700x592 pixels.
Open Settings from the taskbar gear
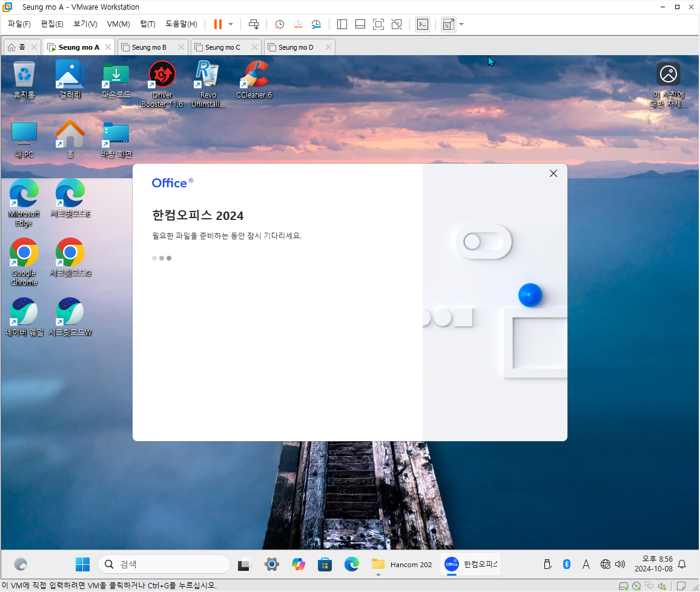[271, 564]
